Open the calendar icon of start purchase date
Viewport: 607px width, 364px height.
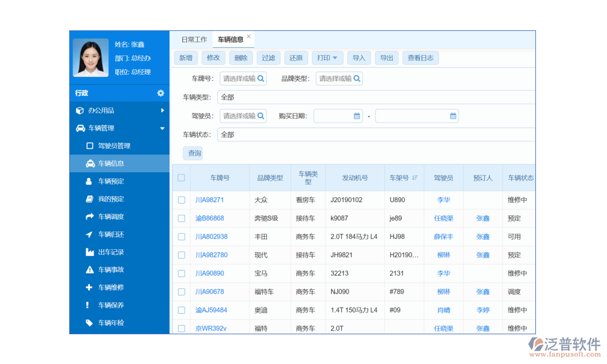pyautogui.click(x=357, y=116)
